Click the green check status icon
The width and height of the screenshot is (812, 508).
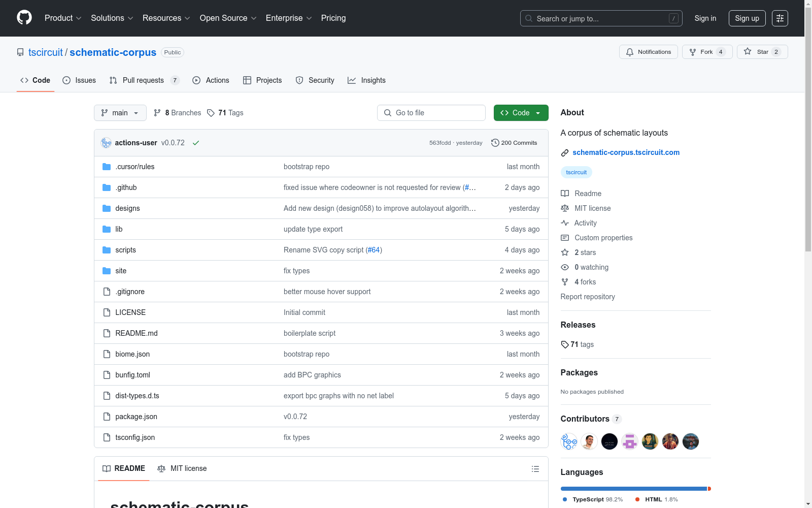pos(196,143)
